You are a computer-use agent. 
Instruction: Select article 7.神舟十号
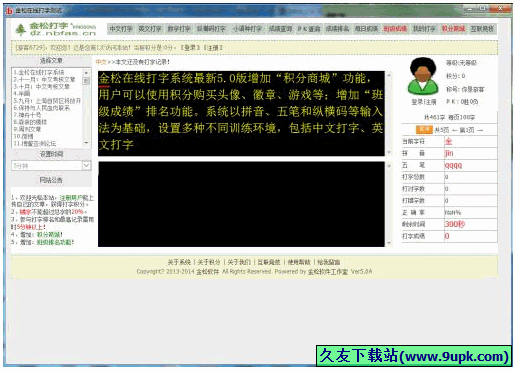point(28,115)
